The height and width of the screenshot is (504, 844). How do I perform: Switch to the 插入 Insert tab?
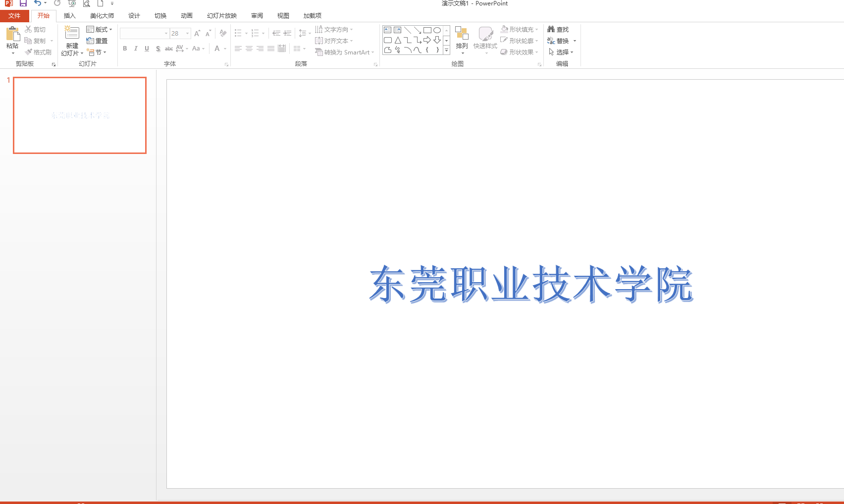click(x=70, y=16)
